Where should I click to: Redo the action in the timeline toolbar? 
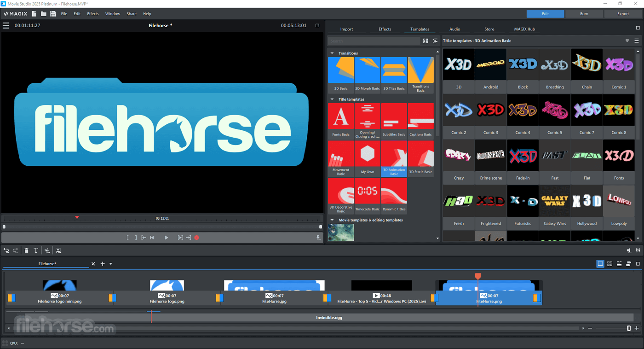click(15, 250)
